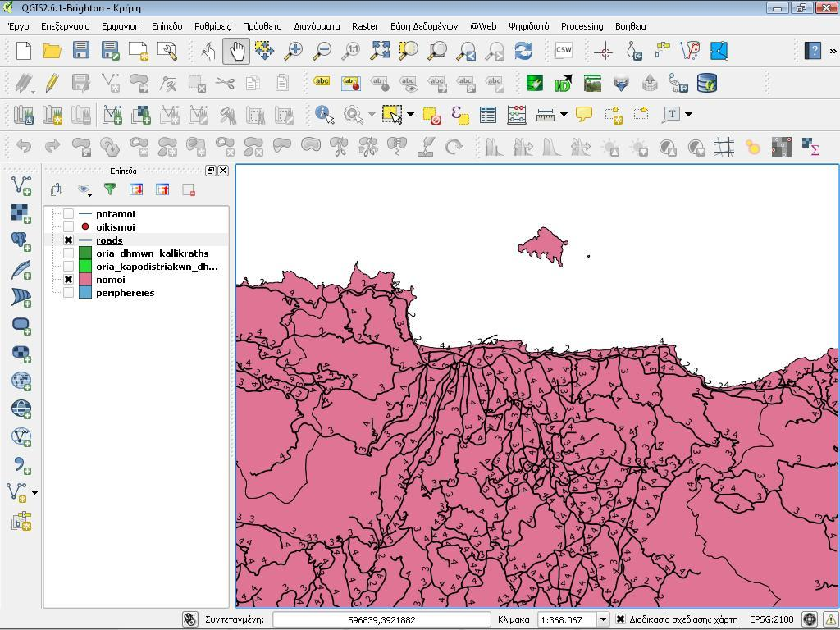
Task: Click the coordinates input field
Action: click(x=381, y=620)
